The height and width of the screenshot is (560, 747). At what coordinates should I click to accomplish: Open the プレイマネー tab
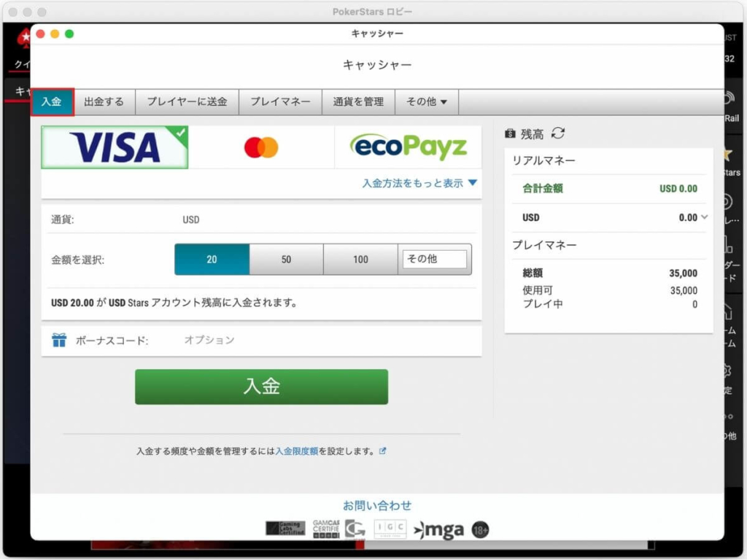point(281,101)
